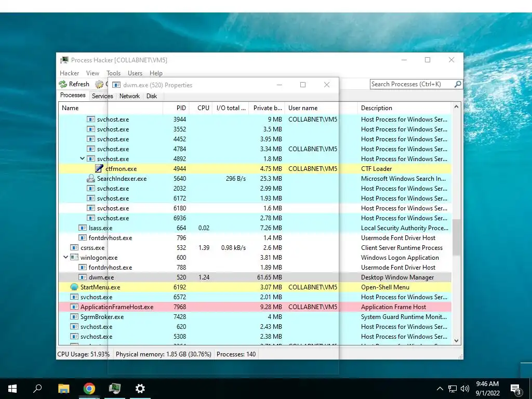Image resolution: width=532 pixels, height=399 pixels.
Task: Click the Open-Shell Menu description
Action: coord(385,287)
